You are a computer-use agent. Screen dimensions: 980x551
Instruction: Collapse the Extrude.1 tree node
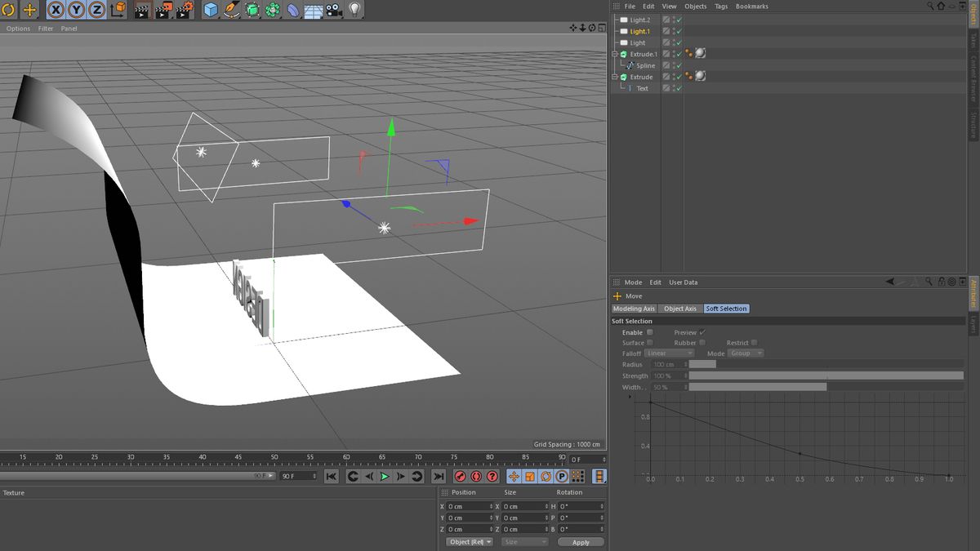[614, 54]
